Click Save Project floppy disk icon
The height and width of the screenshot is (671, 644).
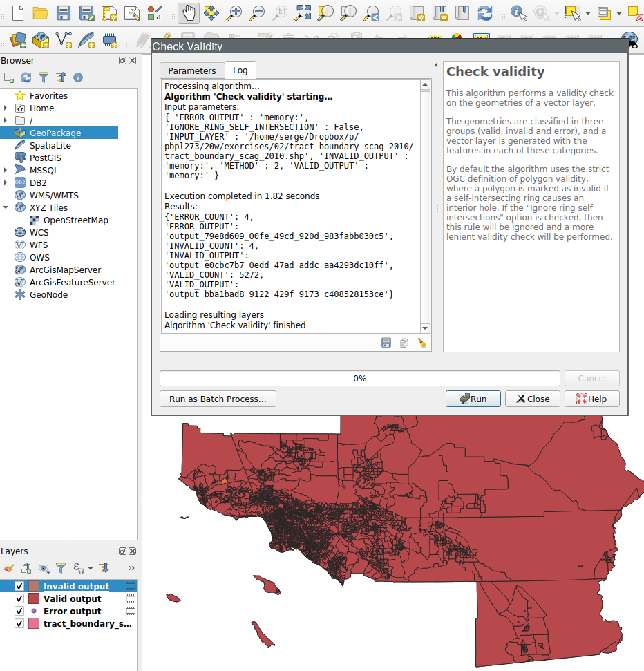(x=63, y=12)
